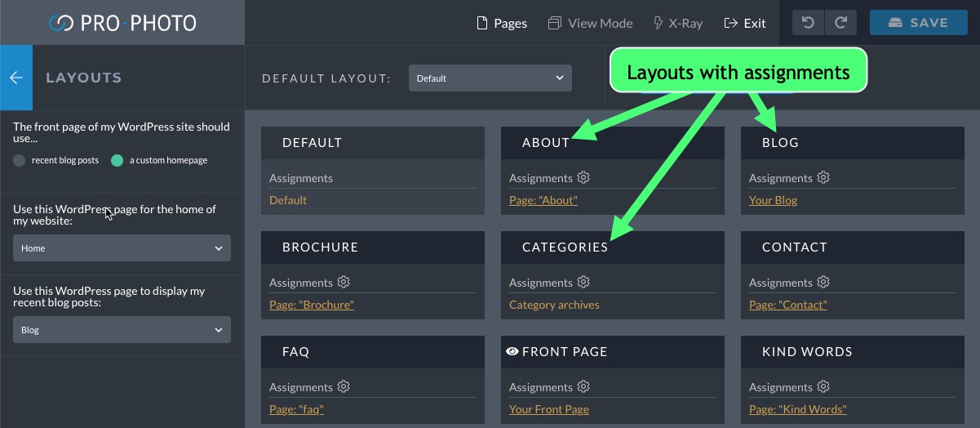This screenshot has width=980, height=428.
Task: Select the BLOG layout card header
Action: (853, 142)
